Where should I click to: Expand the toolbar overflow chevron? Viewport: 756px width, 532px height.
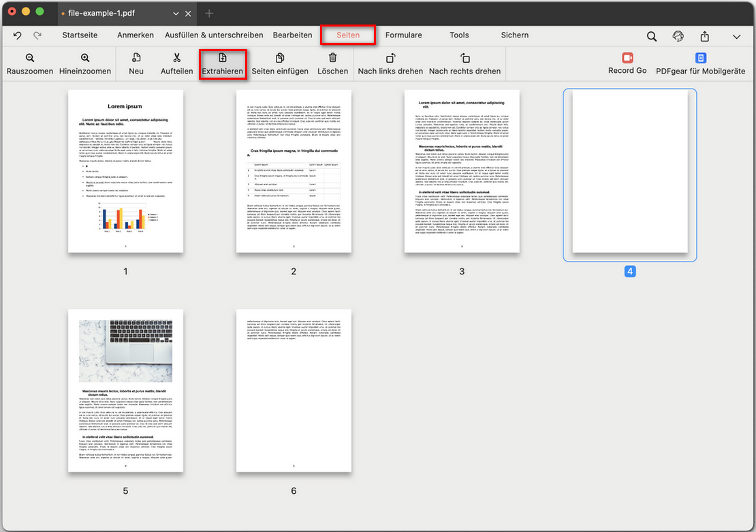pyautogui.click(x=736, y=35)
